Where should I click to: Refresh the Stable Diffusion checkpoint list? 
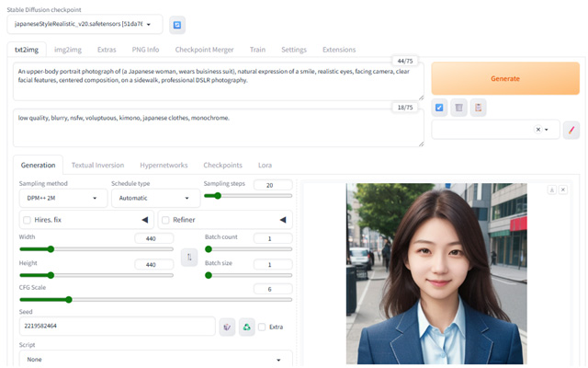[x=177, y=24]
